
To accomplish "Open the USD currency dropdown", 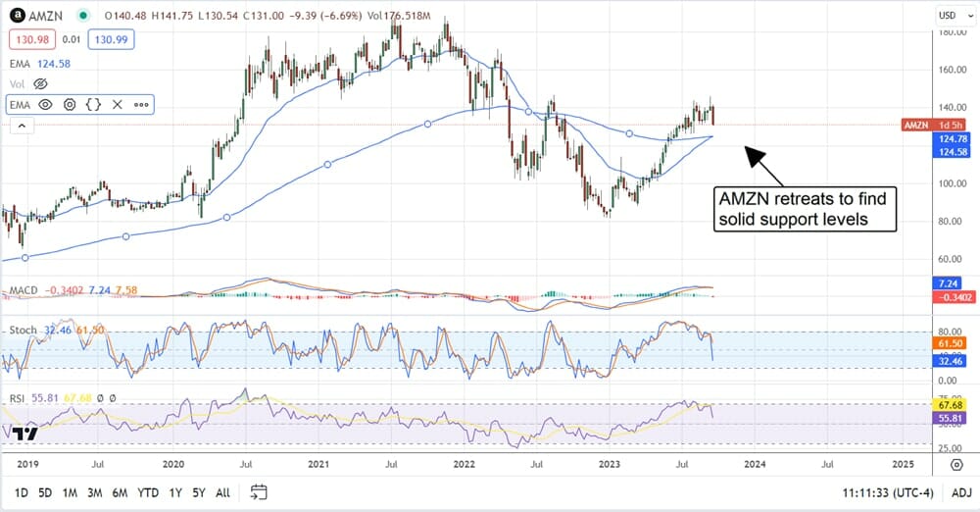I will pyautogui.click(x=951, y=15).
